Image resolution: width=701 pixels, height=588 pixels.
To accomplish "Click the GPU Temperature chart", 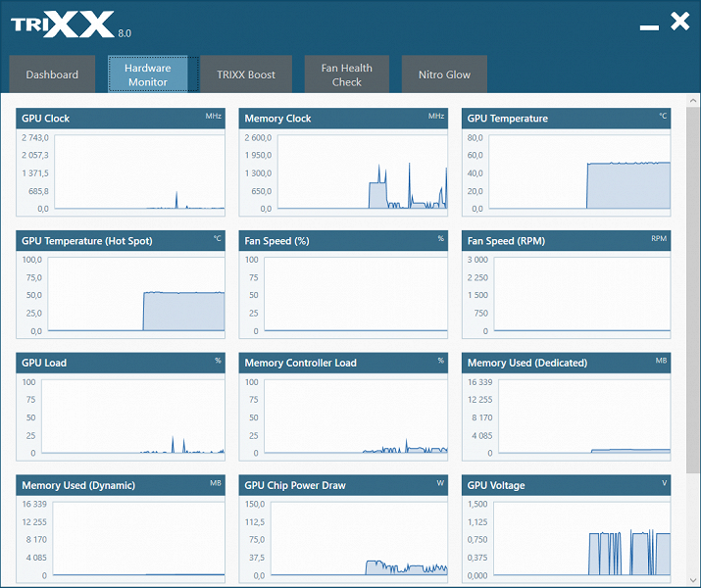I will [566, 163].
